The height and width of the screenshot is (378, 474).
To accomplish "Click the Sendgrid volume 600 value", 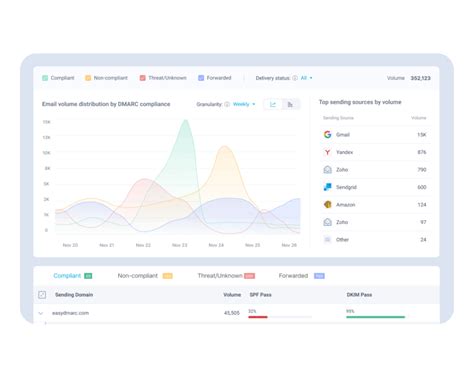I will (422, 187).
